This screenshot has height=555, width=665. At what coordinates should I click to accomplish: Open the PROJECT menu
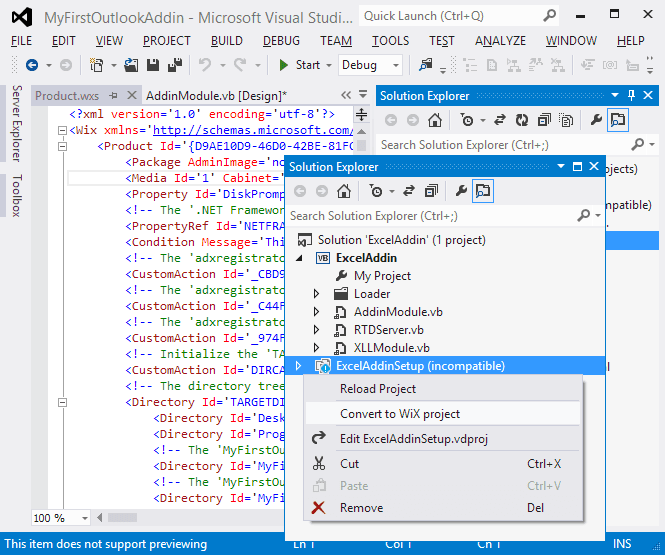tap(167, 41)
